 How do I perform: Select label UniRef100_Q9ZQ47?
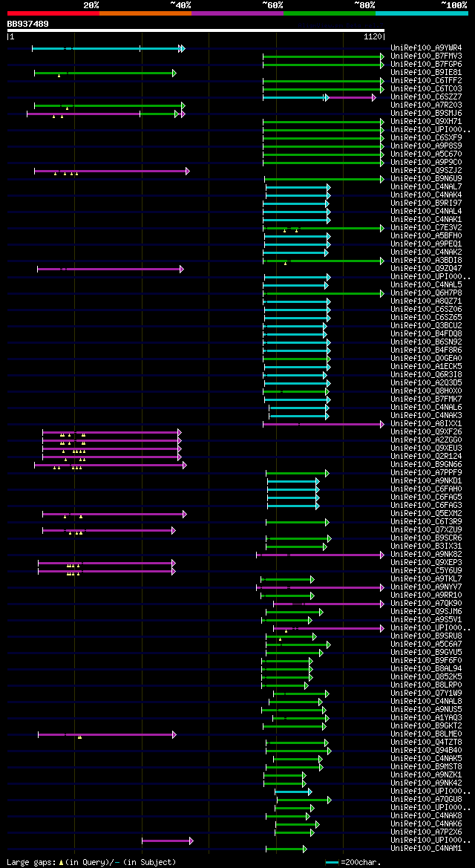[x=426, y=269]
